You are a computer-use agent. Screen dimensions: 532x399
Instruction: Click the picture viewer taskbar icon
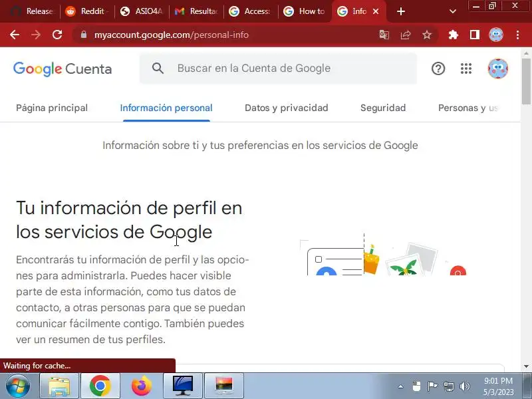[224, 386]
